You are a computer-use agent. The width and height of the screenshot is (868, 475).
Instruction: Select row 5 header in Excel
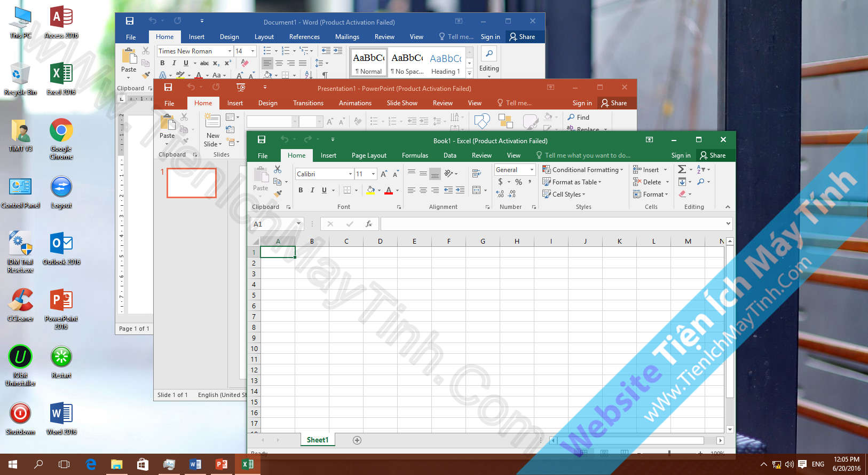254,295
